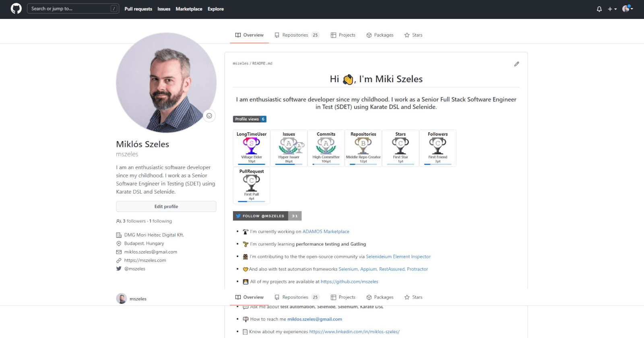Click the PullRequest trophy badge
Screen dimensions: 644x338
pyautogui.click(x=252, y=185)
